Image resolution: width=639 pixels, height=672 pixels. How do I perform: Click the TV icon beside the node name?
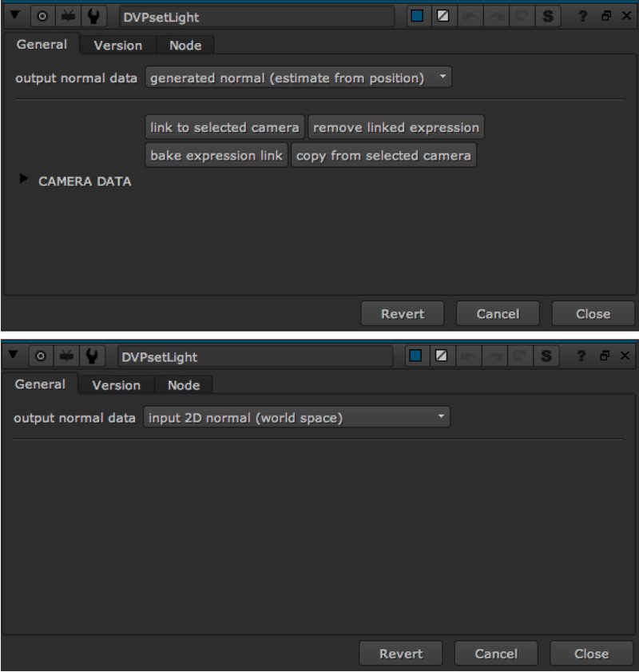(x=68, y=16)
